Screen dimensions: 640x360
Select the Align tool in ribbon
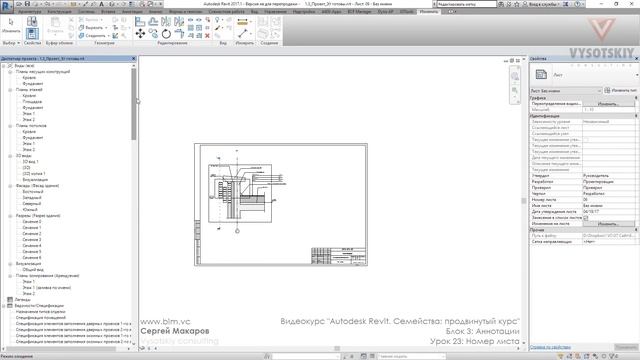140,21
